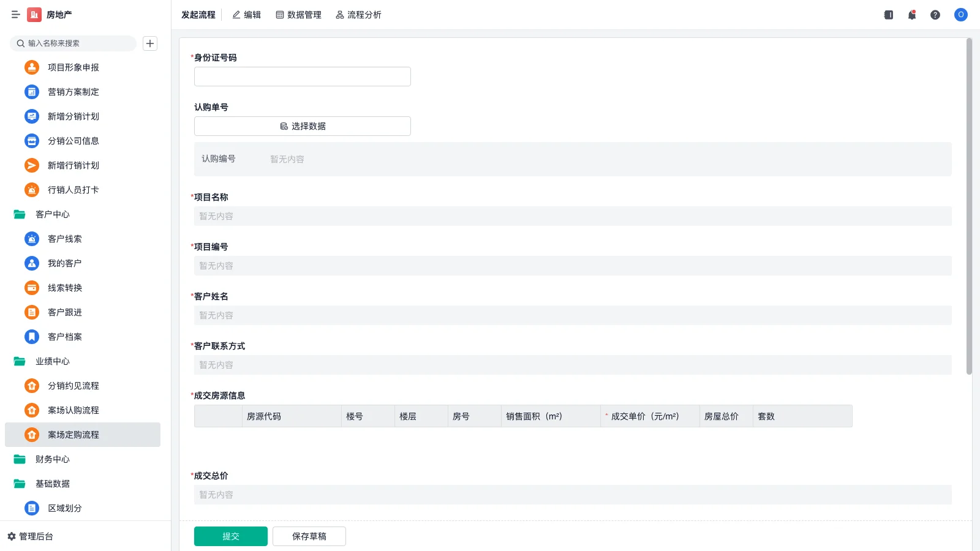The height and width of the screenshot is (551, 980).
Task: Open the user avatar menu
Action: point(961,15)
